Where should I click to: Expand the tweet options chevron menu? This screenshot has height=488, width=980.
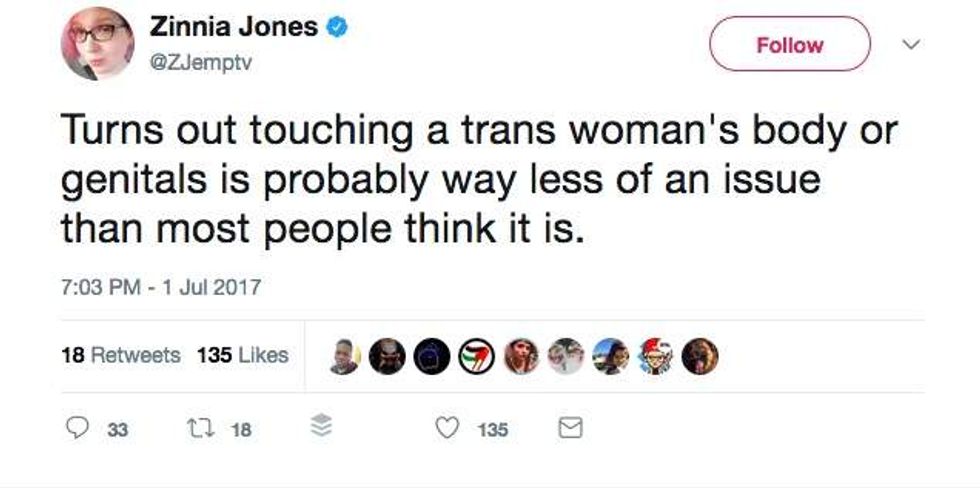tap(909, 45)
